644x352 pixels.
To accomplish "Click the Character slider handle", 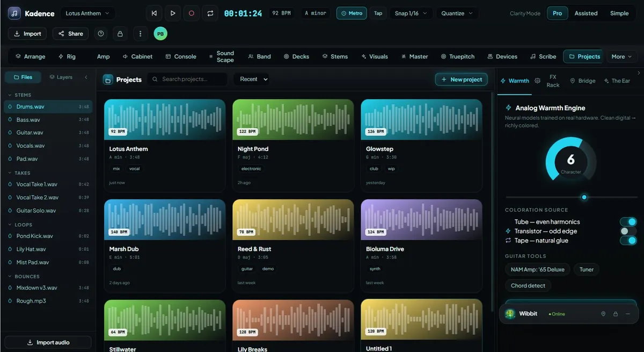I will coord(584,197).
